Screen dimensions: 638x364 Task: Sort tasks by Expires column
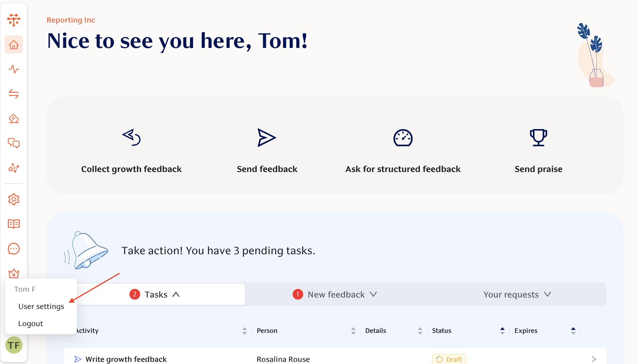(x=573, y=330)
